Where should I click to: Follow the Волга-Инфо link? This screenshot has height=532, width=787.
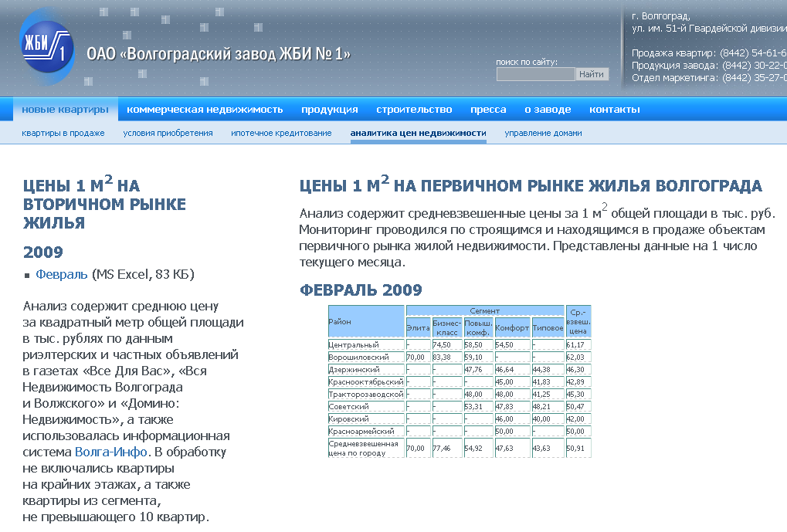[110, 452]
